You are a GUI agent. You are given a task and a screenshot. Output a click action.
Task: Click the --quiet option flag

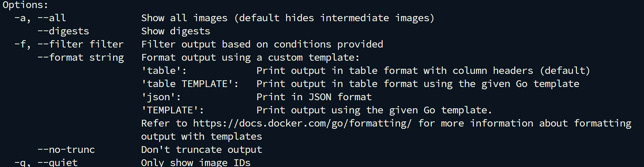(57, 163)
